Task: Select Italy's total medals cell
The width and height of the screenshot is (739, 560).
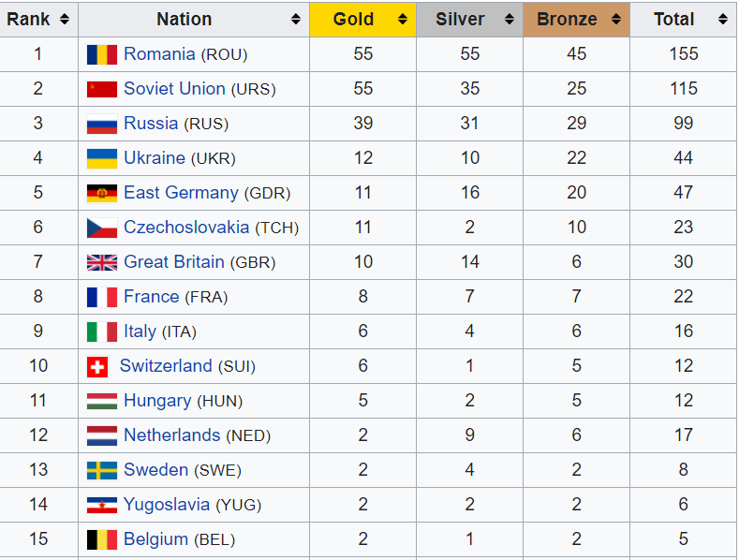Action: click(684, 332)
